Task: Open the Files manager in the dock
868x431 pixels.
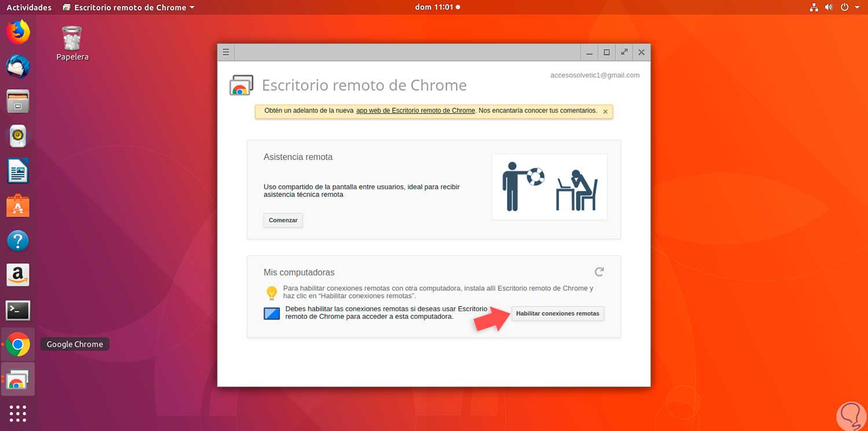Action: (x=18, y=102)
